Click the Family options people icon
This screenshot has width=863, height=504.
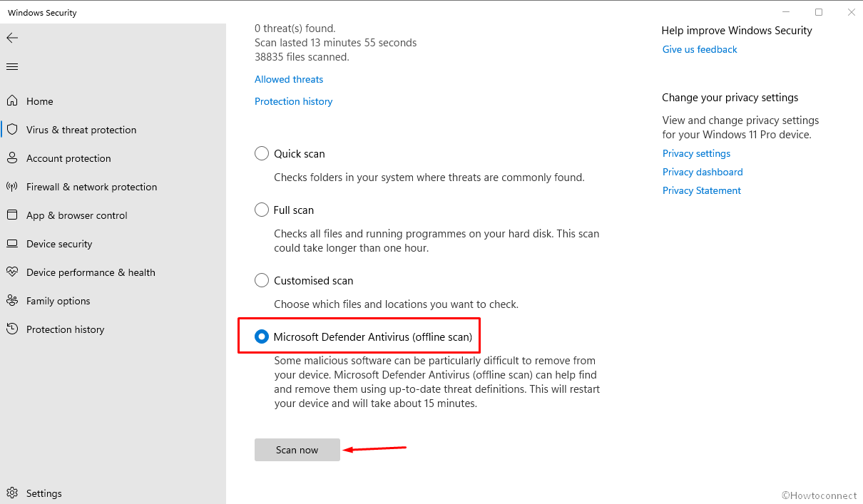click(x=12, y=301)
